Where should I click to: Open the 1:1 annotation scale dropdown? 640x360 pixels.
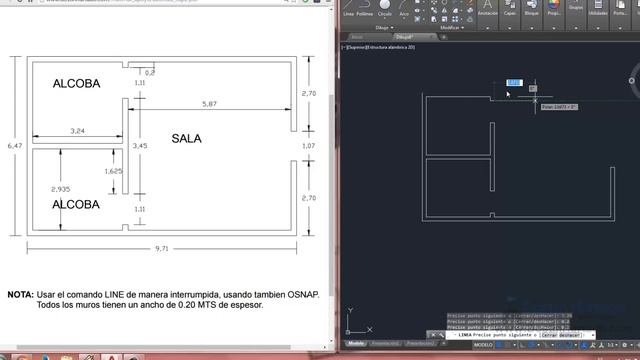coord(613,345)
